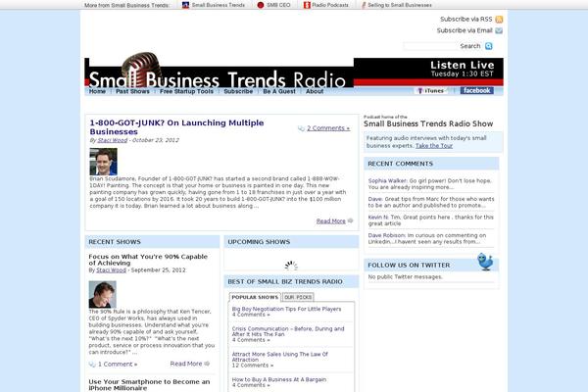Viewport: 588px width, 392px height.
Task: Open How to Buy A Business At A Bargain
Action: coord(279,379)
